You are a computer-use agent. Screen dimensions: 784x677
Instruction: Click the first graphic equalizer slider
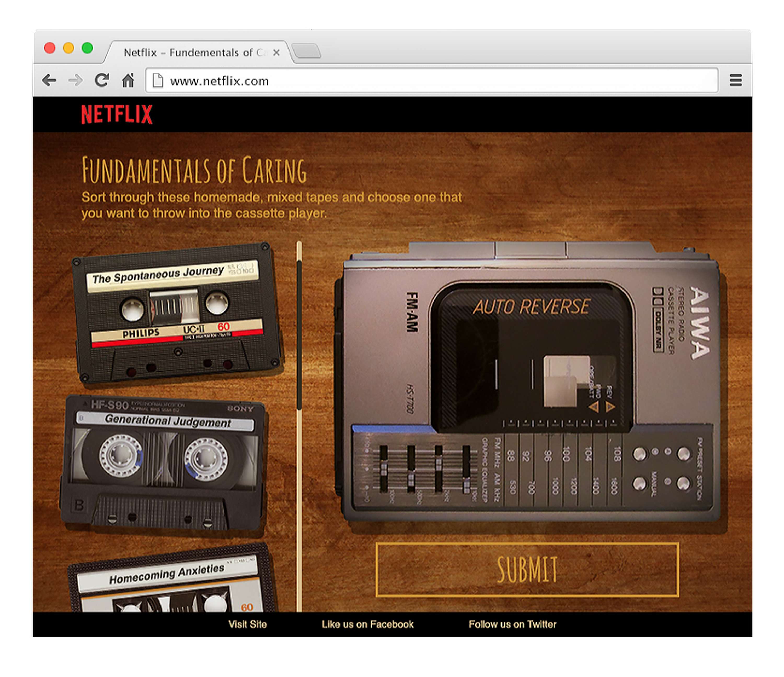[383, 469]
